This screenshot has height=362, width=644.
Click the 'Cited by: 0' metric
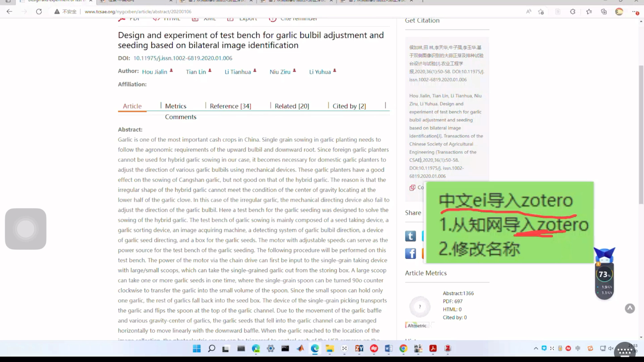[x=455, y=317]
